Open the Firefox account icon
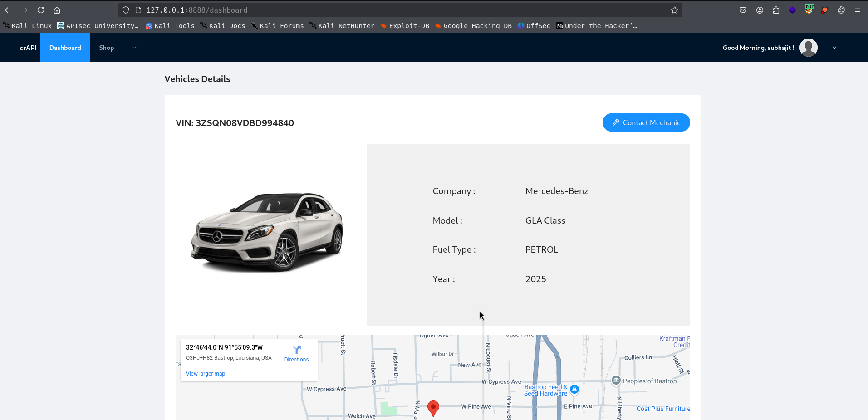The height and width of the screenshot is (420, 868). click(x=760, y=10)
